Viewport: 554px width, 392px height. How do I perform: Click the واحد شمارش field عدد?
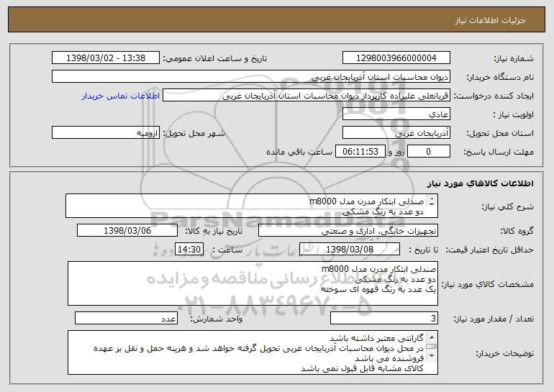click(126, 318)
